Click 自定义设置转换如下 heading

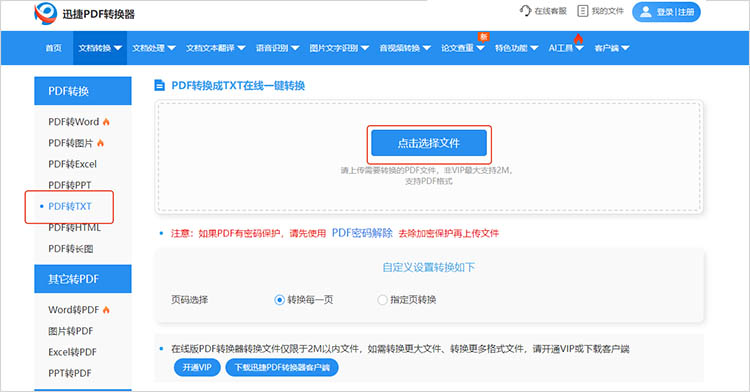click(429, 267)
